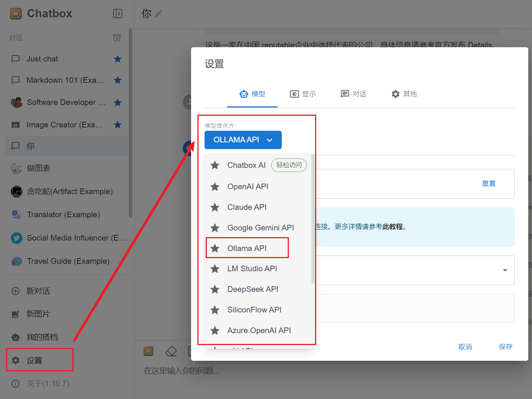Click the eraser icon above the input box
The height and width of the screenshot is (399, 532).
171,351
